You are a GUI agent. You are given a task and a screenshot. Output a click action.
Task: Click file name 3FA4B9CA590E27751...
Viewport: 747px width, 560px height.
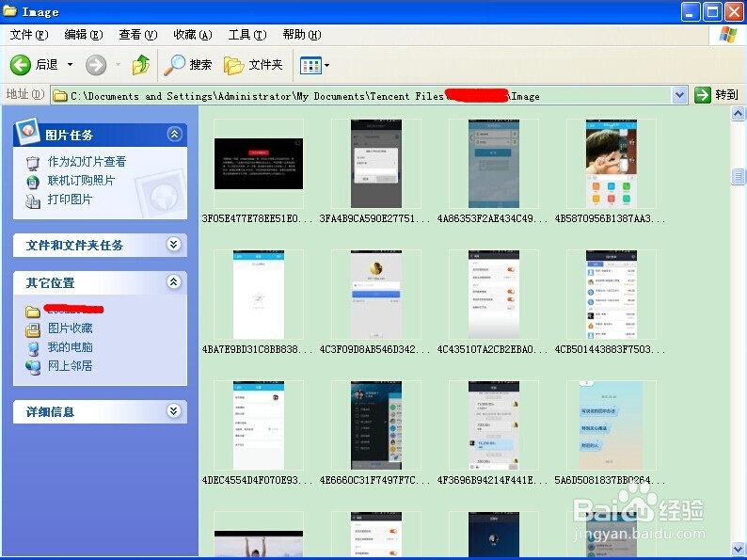[375, 218]
